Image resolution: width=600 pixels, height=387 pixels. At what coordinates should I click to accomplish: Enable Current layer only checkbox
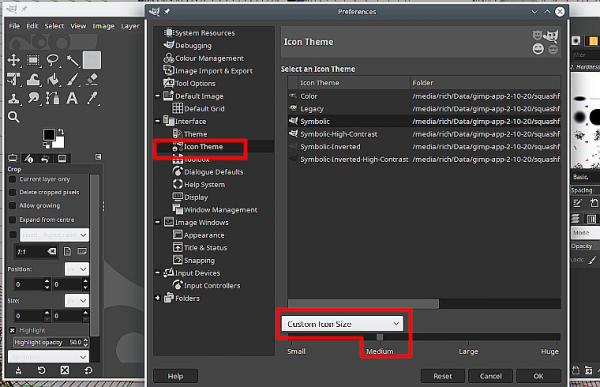pyautogui.click(x=12, y=179)
